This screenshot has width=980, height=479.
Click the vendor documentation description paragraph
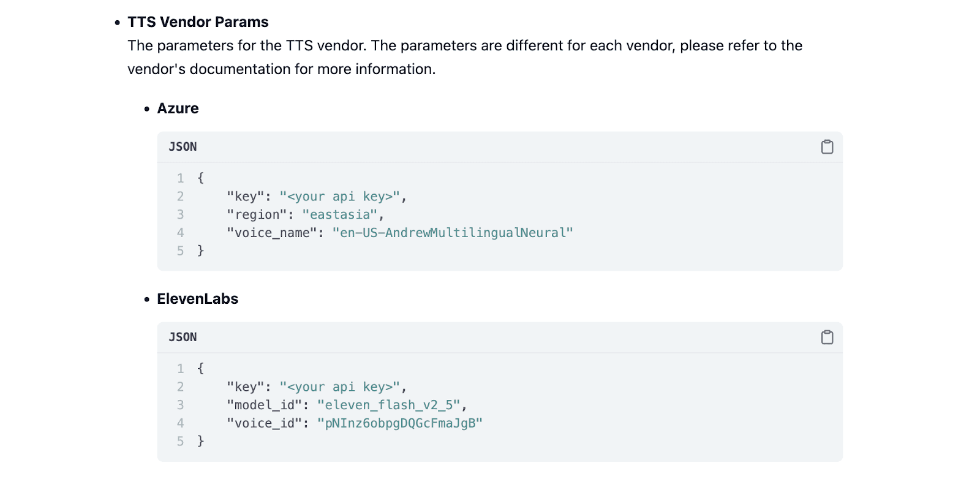pyautogui.click(x=464, y=58)
